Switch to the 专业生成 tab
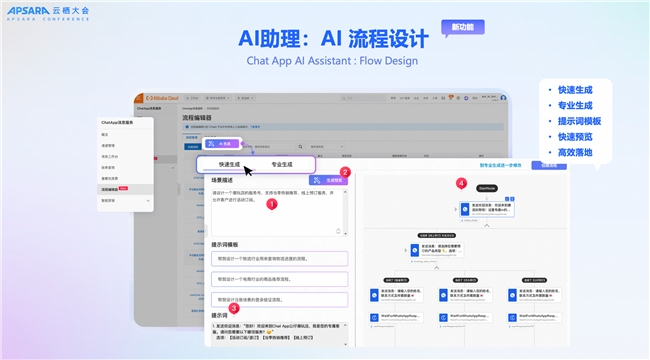The image size is (650, 360). click(282, 165)
